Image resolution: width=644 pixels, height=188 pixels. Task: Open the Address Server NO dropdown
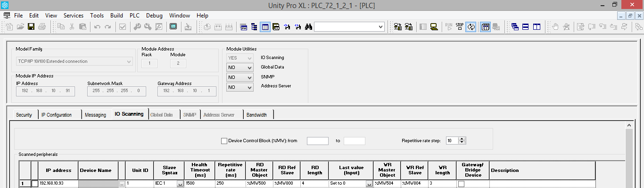(239, 87)
